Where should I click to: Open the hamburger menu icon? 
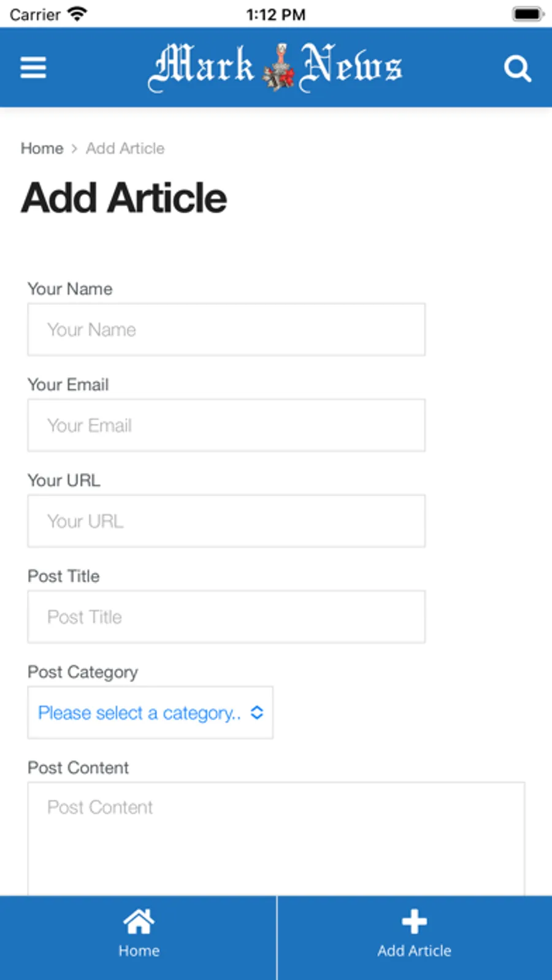click(33, 67)
